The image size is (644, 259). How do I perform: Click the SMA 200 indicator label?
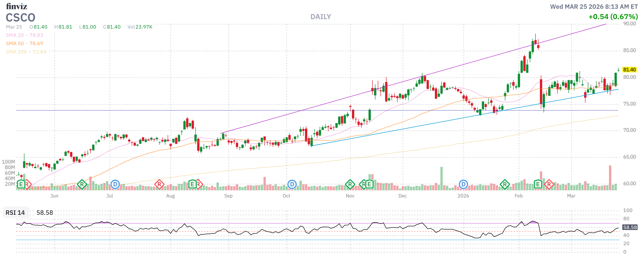pyautogui.click(x=16, y=52)
